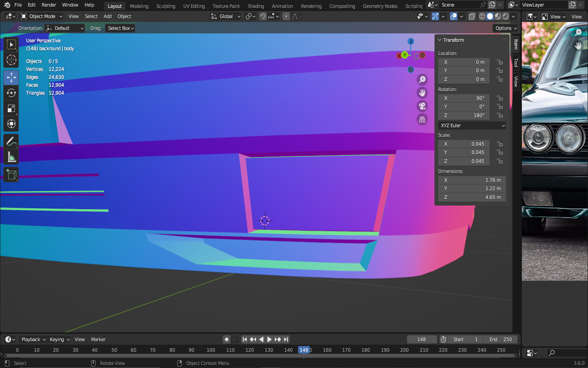Viewport: 588px width, 368px height.
Task: Select the Select Box tool in the toolbar
Action: point(11,44)
